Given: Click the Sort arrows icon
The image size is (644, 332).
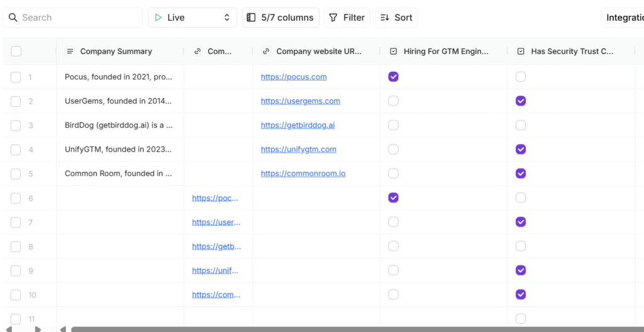Looking at the screenshot, I should point(385,18).
